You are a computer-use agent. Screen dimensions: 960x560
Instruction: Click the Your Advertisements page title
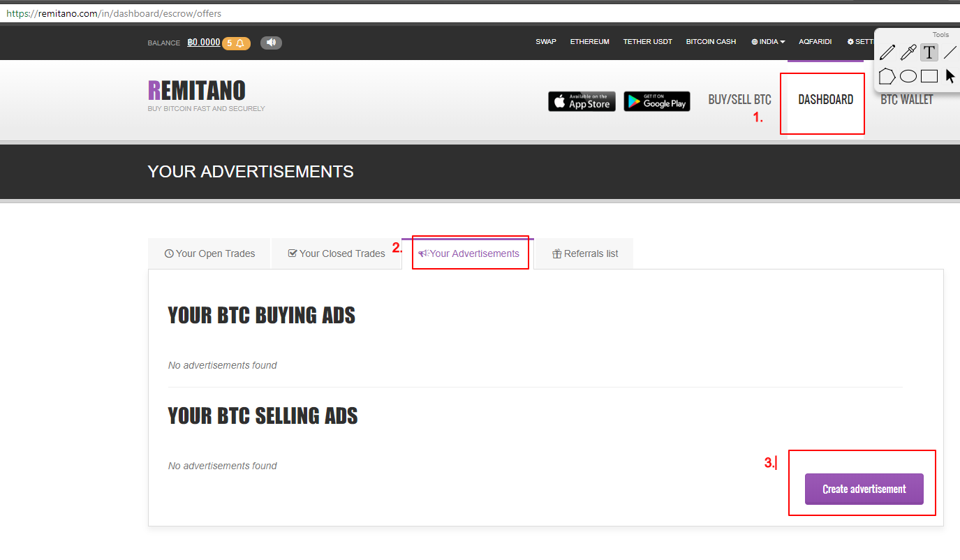pyautogui.click(x=251, y=171)
